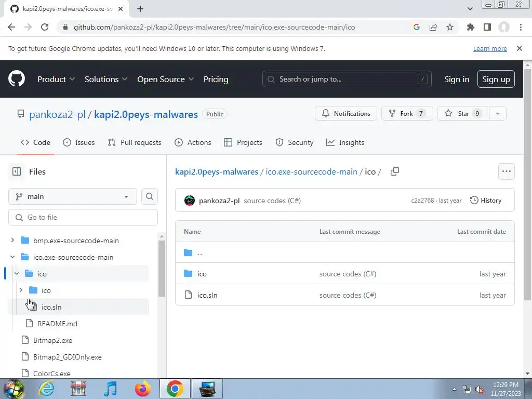Go back using the browser back arrow

(x=11, y=27)
